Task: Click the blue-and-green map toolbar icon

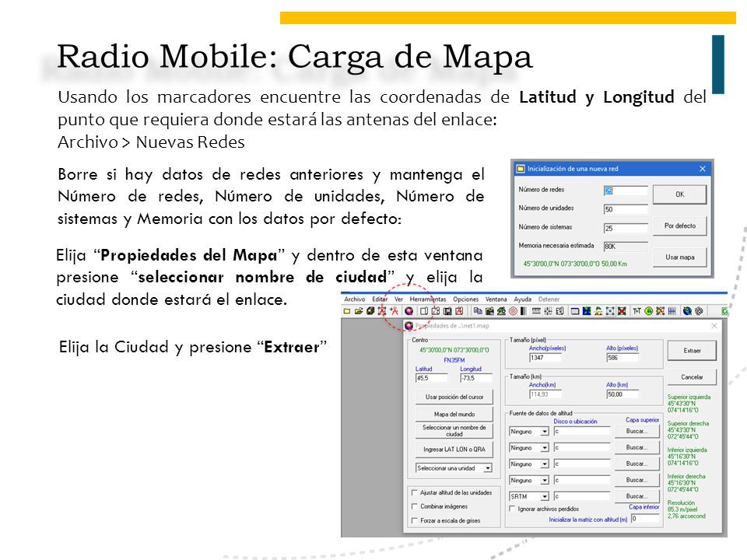Action: tap(587, 311)
